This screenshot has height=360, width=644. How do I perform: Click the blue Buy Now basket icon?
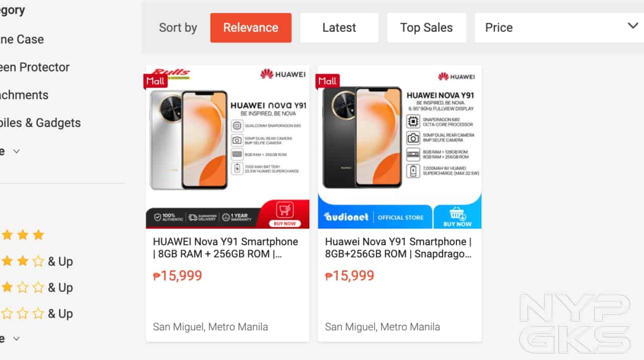(457, 217)
